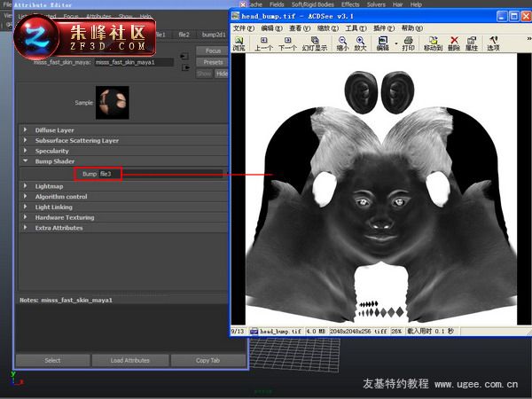Expand the Light Linking section
The width and height of the screenshot is (532, 399).
[x=26, y=207]
